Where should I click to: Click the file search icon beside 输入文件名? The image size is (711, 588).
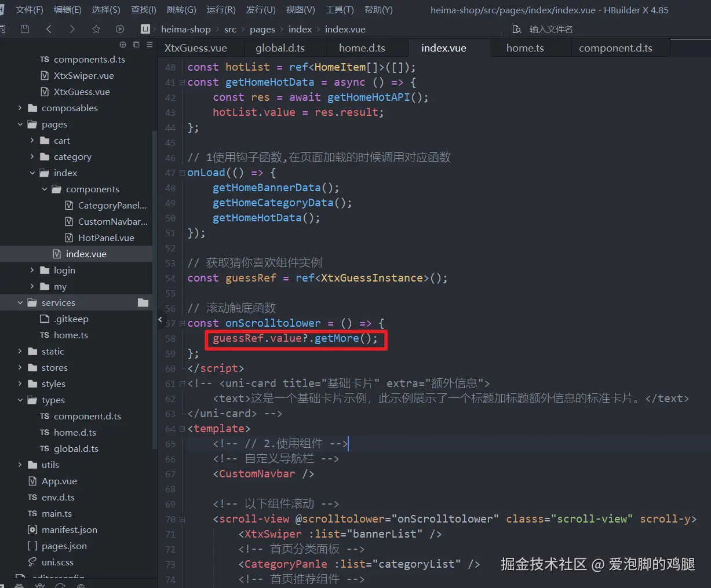pos(517,29)
